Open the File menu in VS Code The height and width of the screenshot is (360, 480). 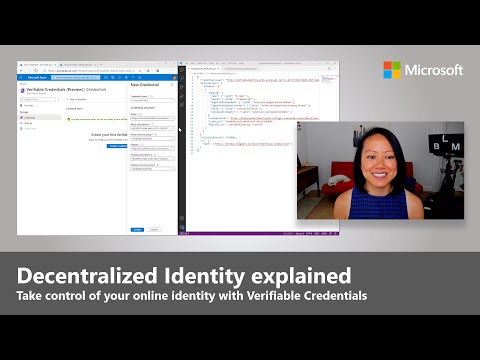(x=187, y=63)
